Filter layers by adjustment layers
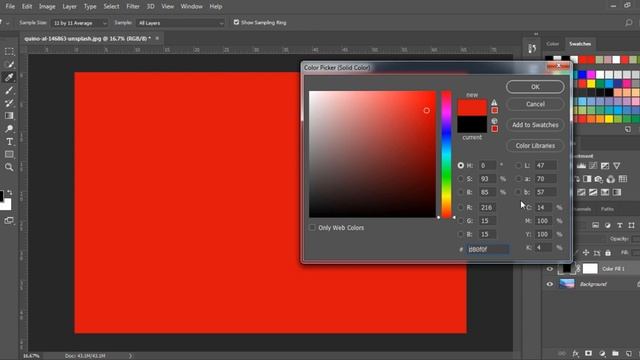The image size is (640, 360). (607, 225)
